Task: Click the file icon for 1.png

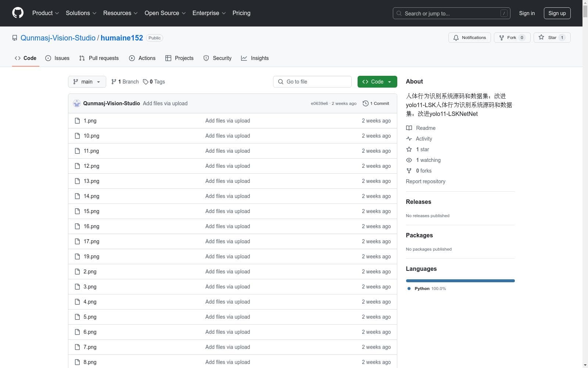Action: (x=77, y=121)
